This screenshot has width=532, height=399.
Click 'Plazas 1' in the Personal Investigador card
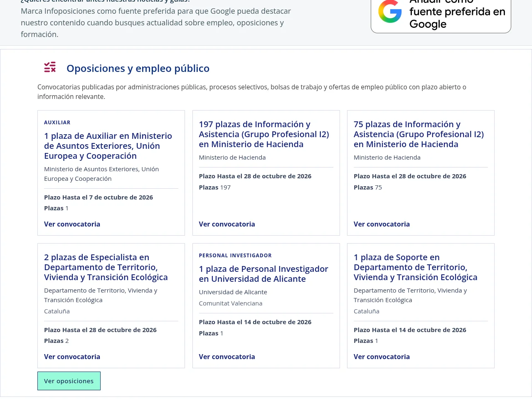[x=211, y=333]
